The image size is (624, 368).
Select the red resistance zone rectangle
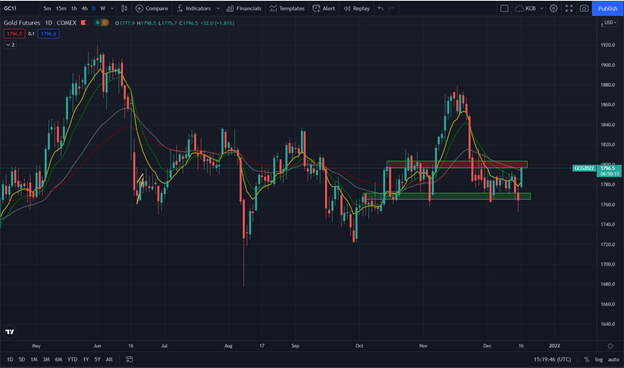pos(457,164)
